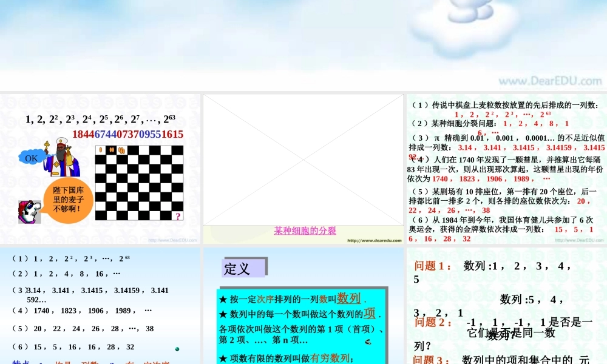Click the question mark chessboard square
Viewport: 607px width, 364px height.
click(178, 216)
